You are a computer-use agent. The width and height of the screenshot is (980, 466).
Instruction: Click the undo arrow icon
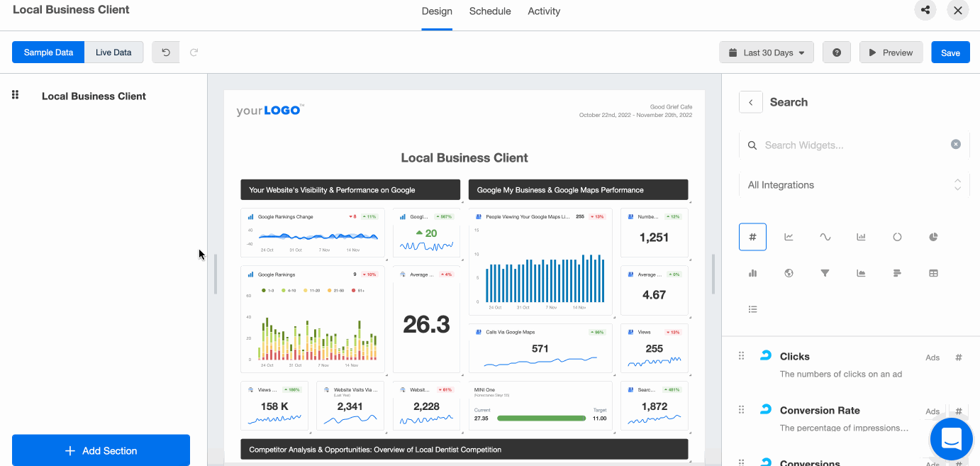[166, 52]
